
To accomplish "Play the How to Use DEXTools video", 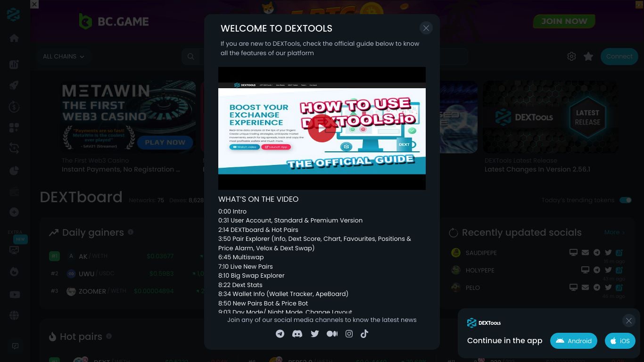I will (322, 128).
